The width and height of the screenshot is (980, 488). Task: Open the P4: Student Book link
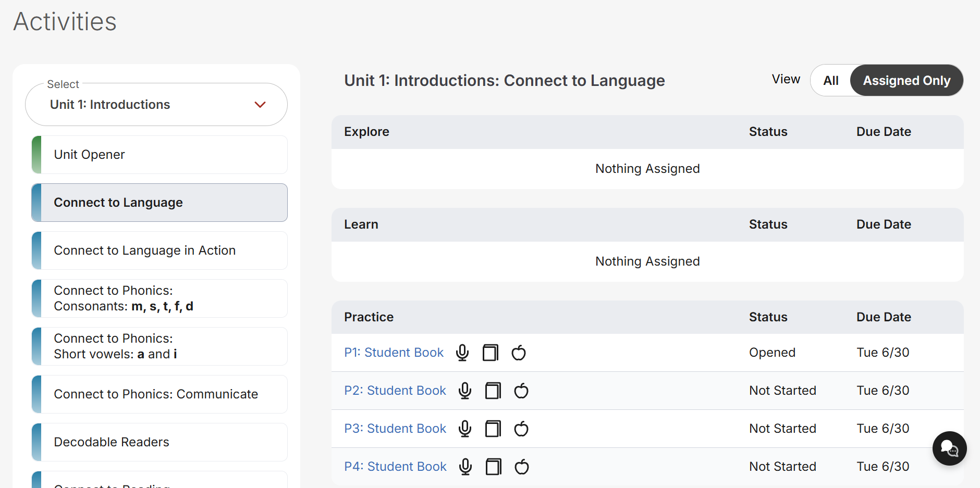point(396,467)
